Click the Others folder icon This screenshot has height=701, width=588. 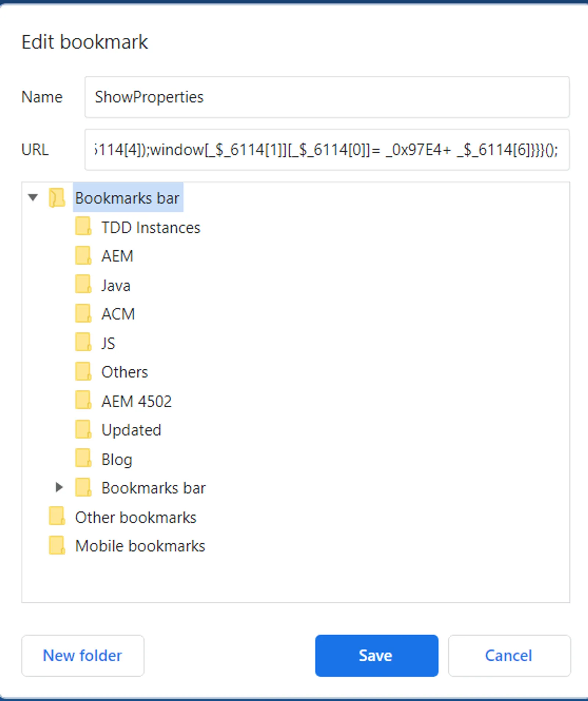83,372
